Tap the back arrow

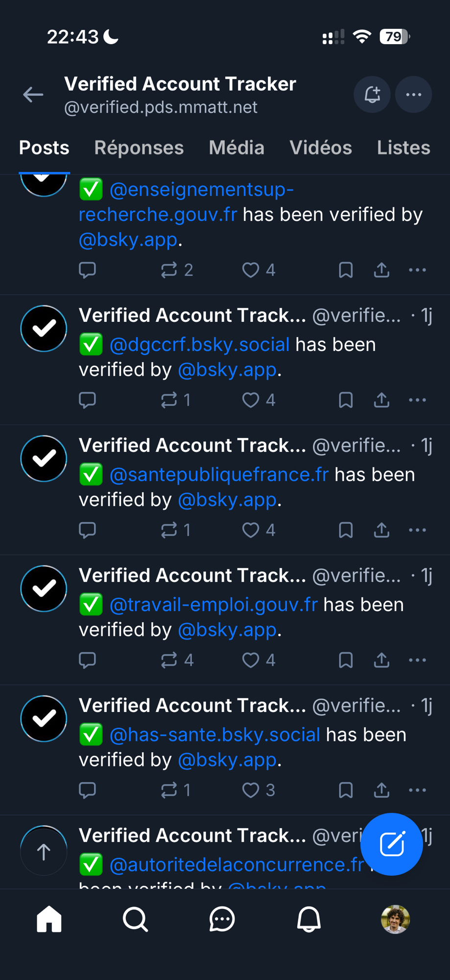pyautogui.click(x=33, y=95)
